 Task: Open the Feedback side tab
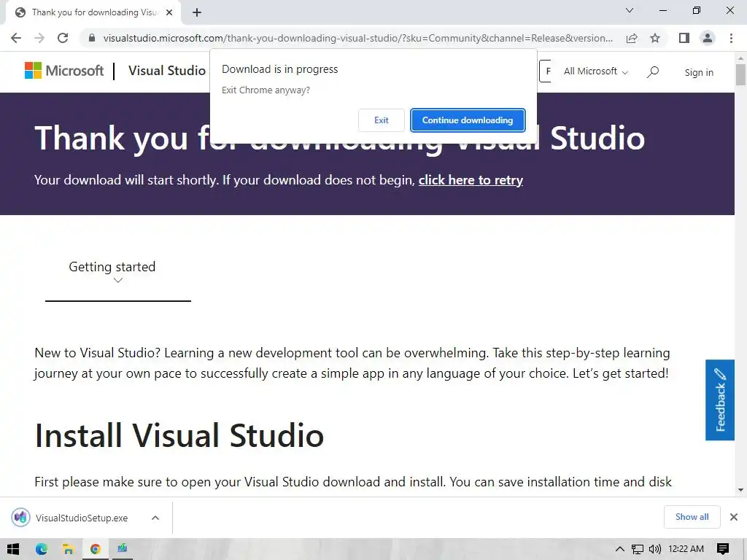pyautogui.click(x=720, y=400)
